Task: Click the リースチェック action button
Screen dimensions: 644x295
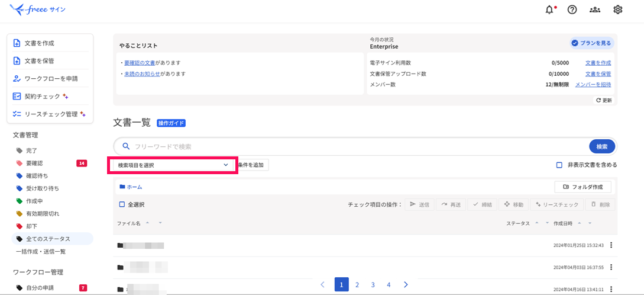Action: tap(557, 204)
